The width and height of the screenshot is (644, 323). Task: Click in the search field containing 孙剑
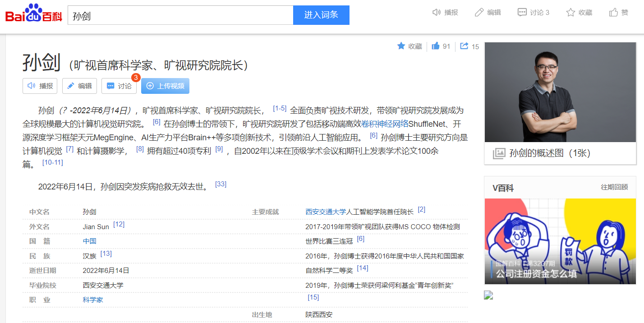coord(180,15)
